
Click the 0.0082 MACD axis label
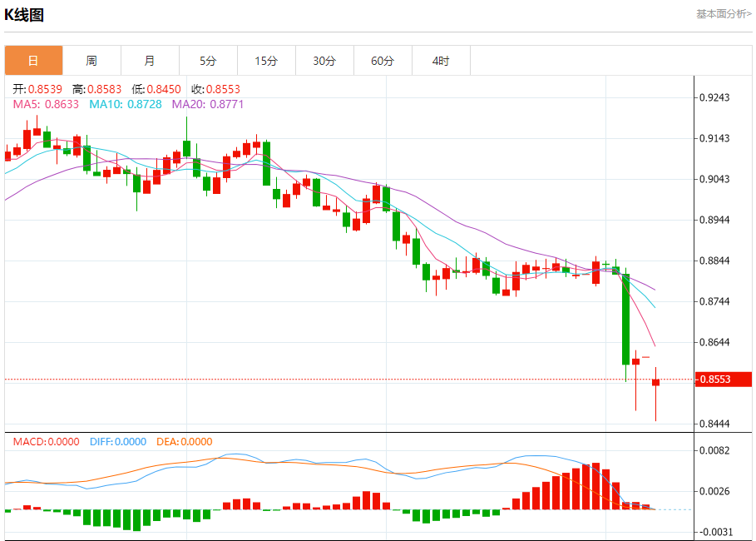pyautogui.click(x=714, y=450)
